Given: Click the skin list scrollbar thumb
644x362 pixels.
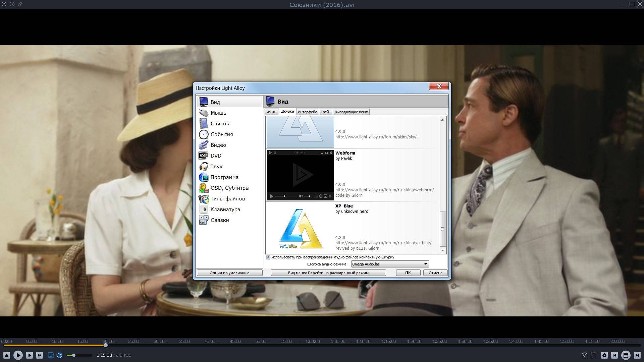Looking at the screenshot, I should tap(443, 229).
